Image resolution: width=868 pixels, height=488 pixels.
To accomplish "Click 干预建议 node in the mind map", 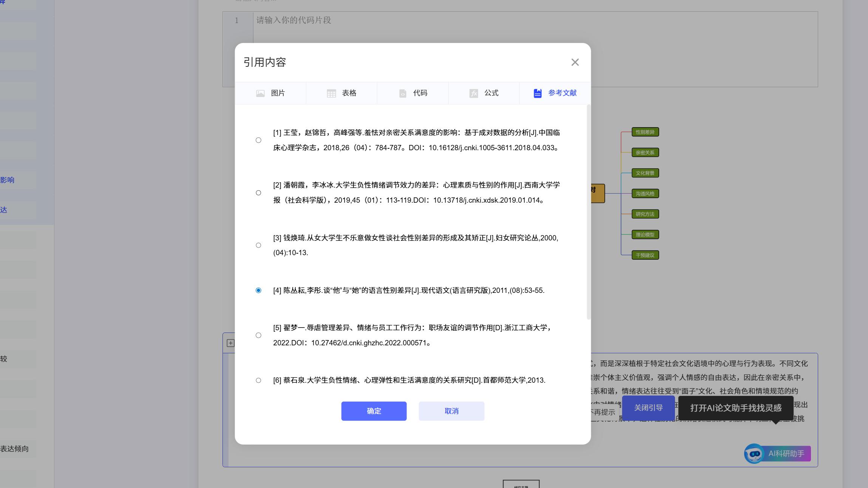I will pos(645,255).
